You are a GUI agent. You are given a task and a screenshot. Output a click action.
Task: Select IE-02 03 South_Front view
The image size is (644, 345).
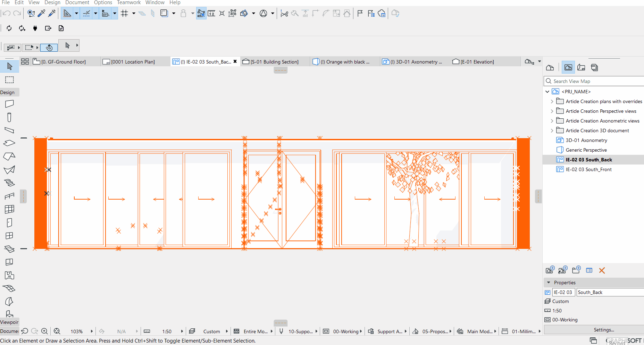[588, 169]
